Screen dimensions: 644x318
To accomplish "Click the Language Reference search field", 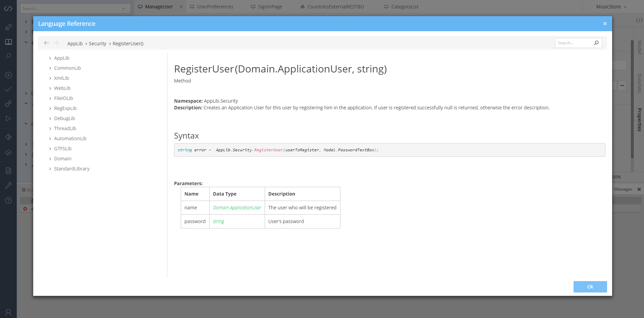I will pyautogui.click(x=574, y=43).
